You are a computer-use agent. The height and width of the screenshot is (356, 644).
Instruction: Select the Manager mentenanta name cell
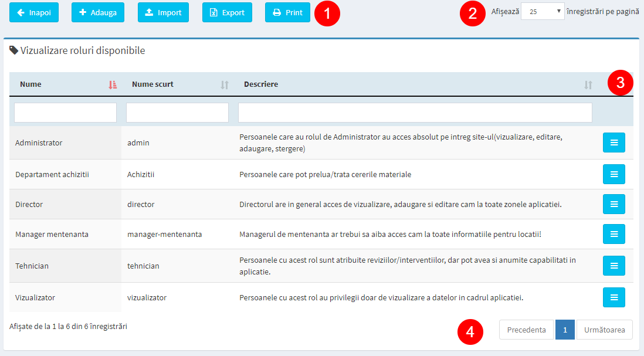[x=65, y=234]
